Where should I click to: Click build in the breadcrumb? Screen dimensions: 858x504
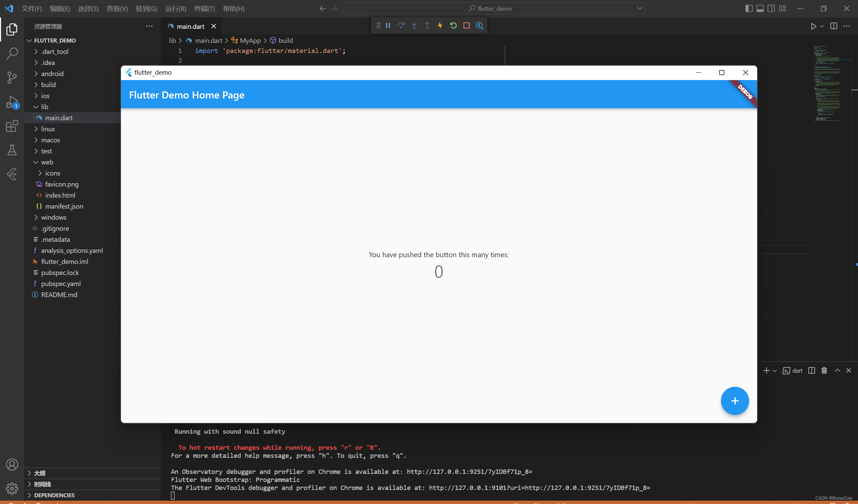(285, 41)
